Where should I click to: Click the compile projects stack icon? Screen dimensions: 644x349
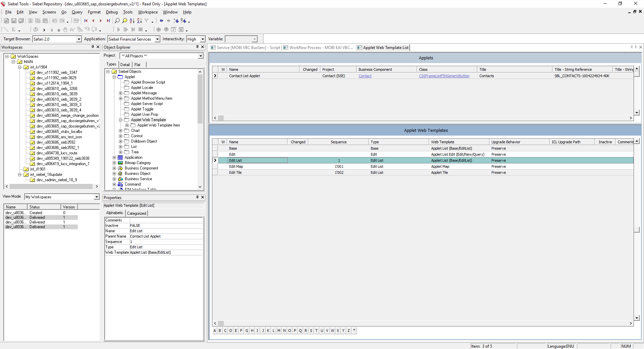tap(36, 30)
